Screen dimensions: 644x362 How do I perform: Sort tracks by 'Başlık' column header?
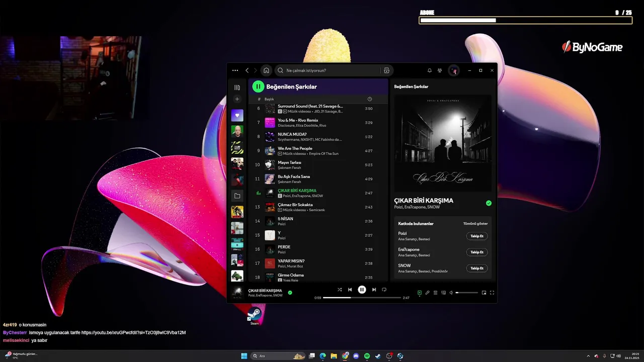269,99
